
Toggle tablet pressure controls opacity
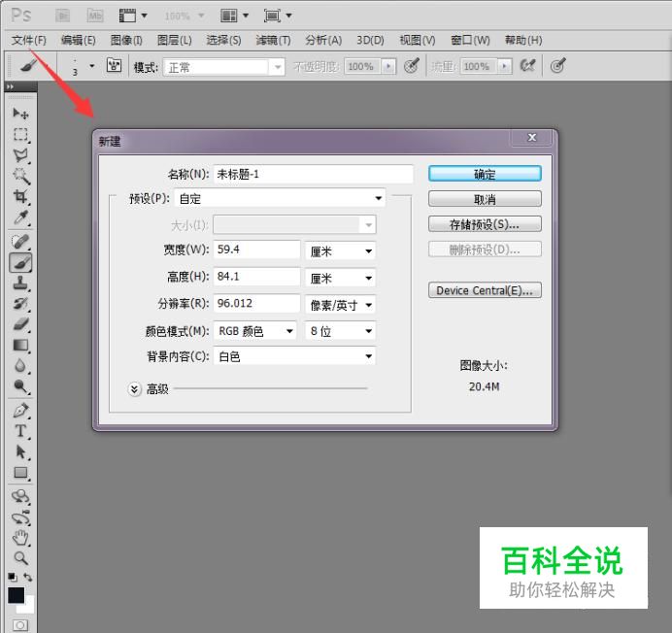pyautogui.click(x=412, y=66)
